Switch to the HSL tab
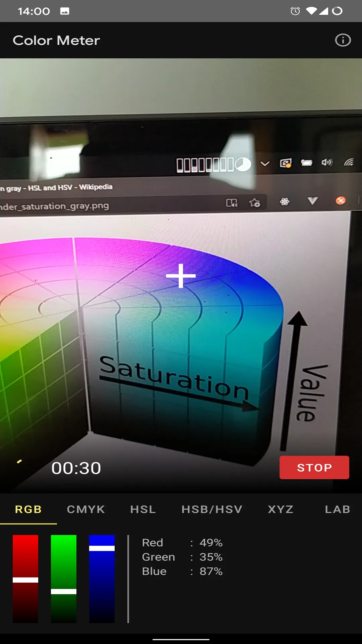Viewport: 362px width, 644px height. point(143,509)
